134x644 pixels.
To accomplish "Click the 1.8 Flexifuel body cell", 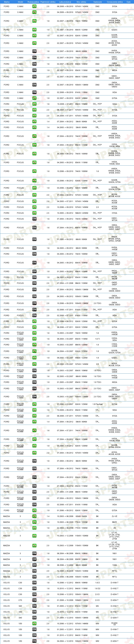I will point(97,404).
